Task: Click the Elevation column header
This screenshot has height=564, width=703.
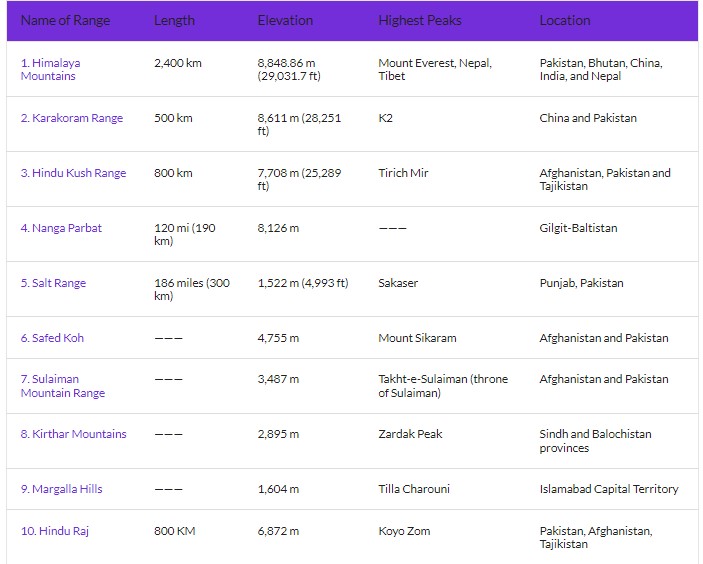Action: pos(285,21)
